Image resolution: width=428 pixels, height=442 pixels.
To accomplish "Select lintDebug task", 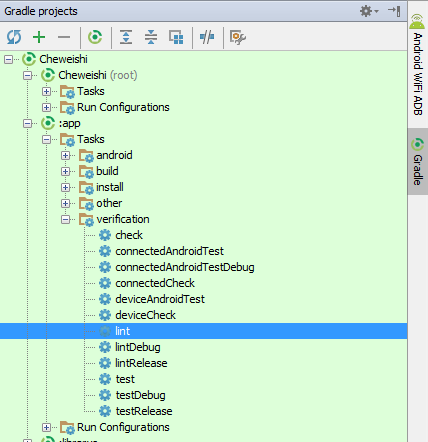I will tap(138, 347).
